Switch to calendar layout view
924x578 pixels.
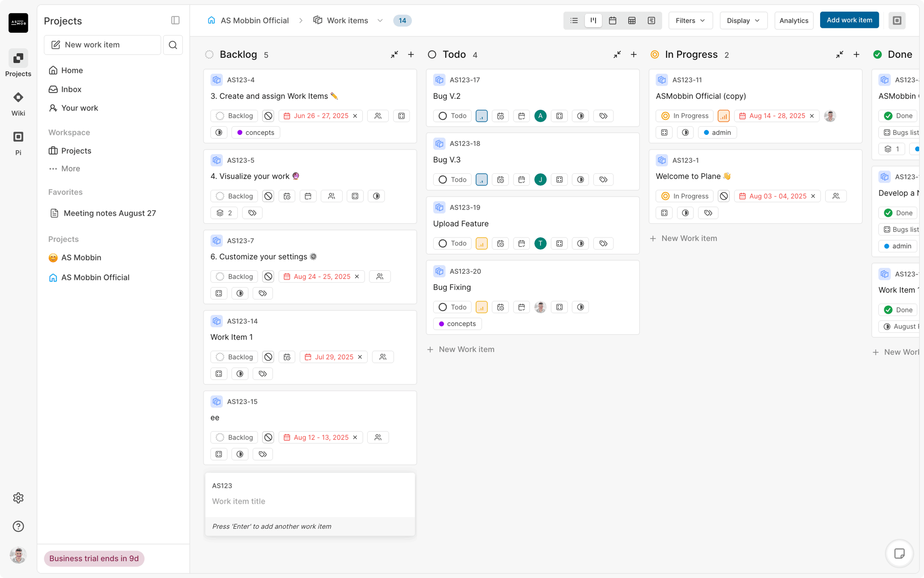613,21
